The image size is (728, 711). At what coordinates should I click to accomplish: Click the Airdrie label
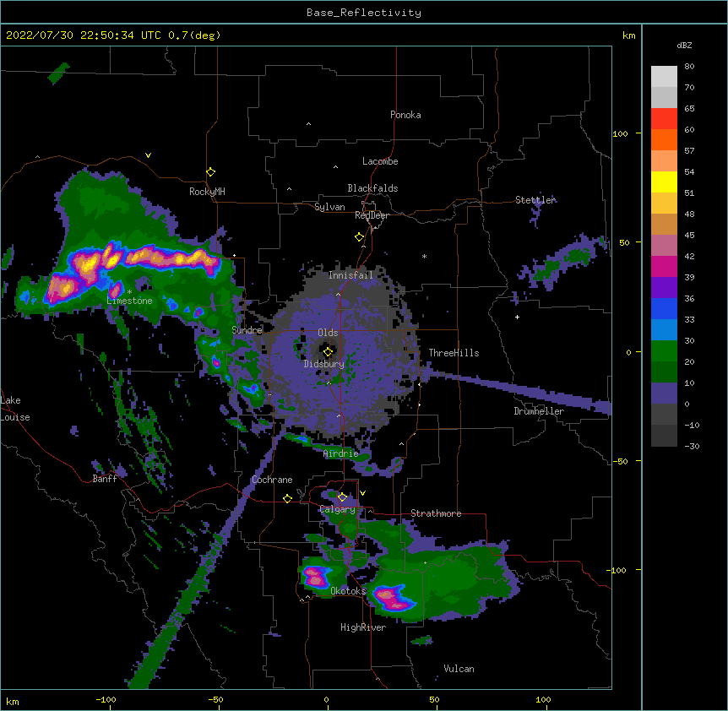pyautogui.click(x=341, y=453)
